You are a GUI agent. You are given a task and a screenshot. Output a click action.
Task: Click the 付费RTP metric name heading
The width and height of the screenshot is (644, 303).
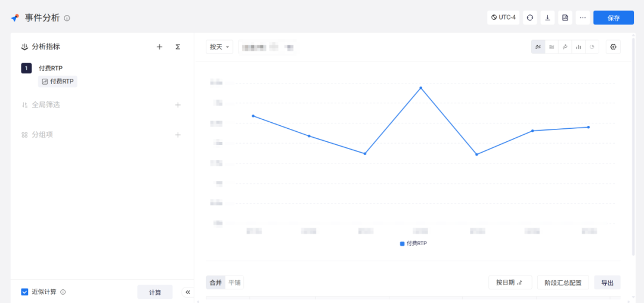(x=51, y=68)
